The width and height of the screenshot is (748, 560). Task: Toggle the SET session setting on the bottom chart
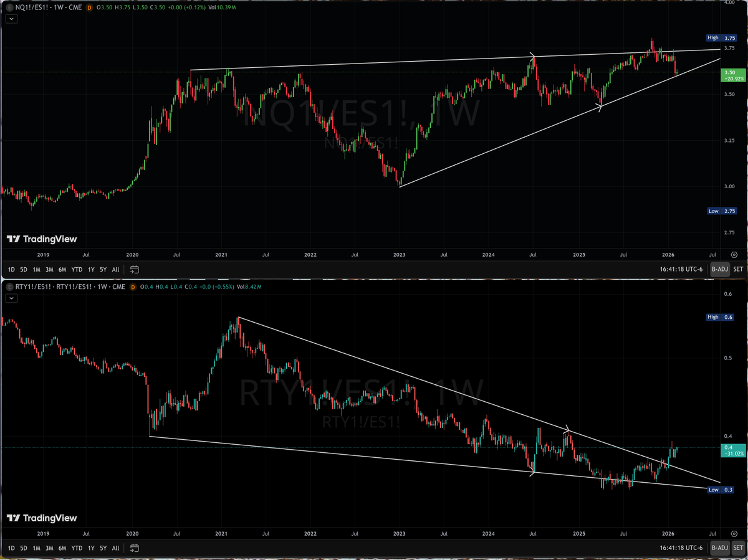click(x=738, y=548)
